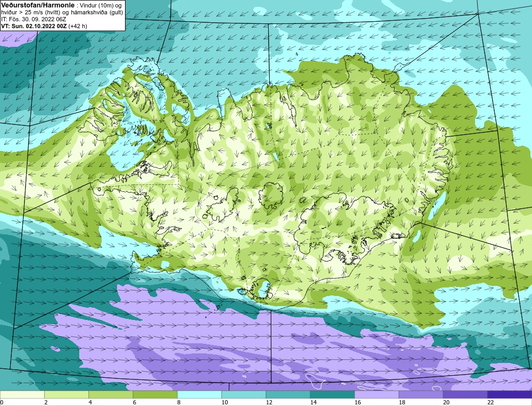Click the 20–22 m/s violet swatch
This screenshot has height=406, width=532.
[x=465, y=394]
